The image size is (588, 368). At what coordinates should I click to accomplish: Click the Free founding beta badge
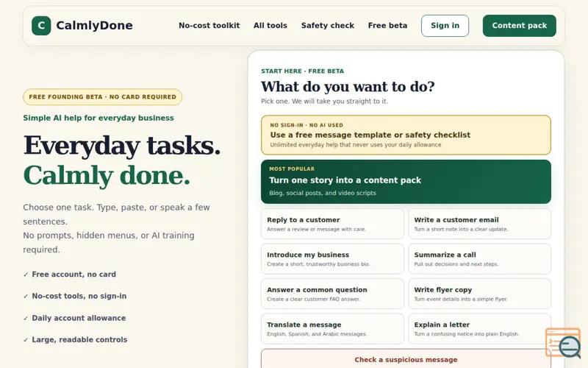[102, 97]
